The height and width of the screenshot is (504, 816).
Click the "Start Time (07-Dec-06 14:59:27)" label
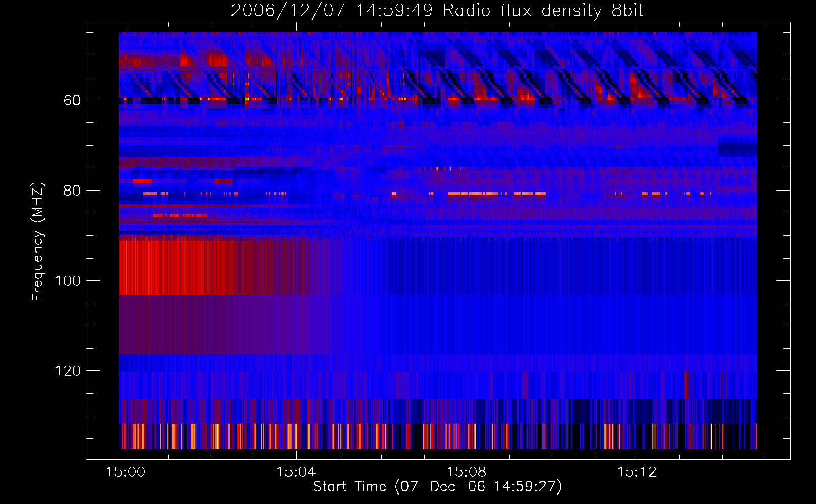[x=437, y=487]
